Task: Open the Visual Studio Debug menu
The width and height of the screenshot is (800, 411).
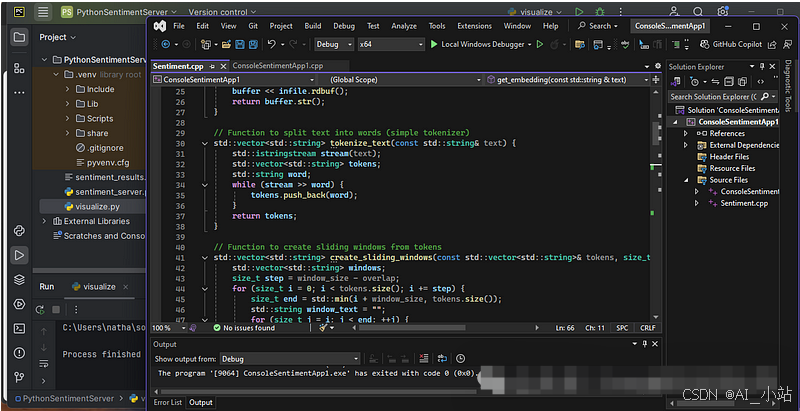Action: (344, 26)
